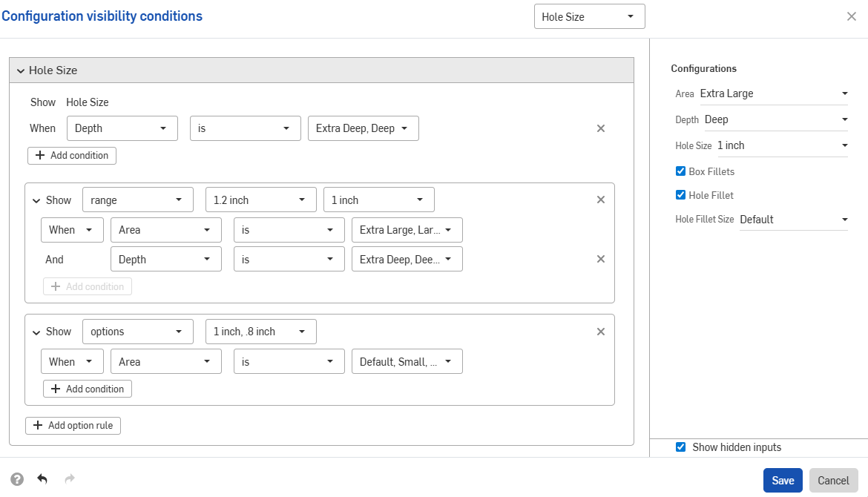Open the help icon

point(16,478)
